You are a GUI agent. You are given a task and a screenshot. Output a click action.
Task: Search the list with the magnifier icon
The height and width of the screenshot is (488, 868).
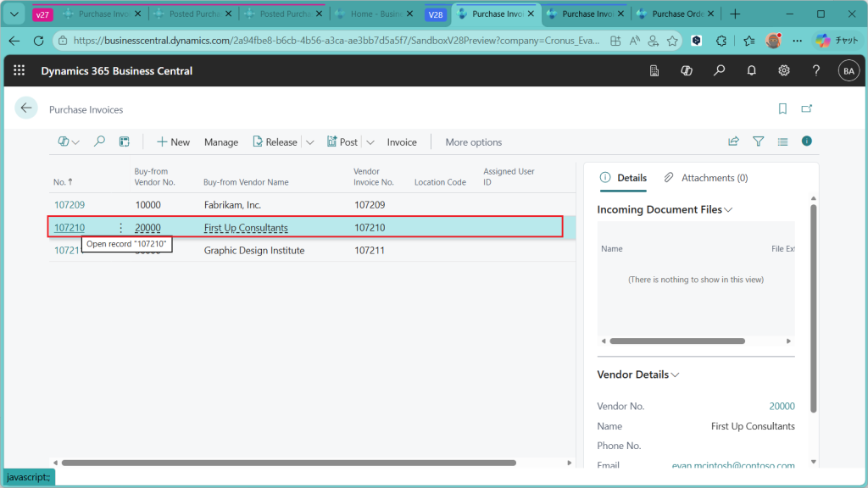click(99, 142)
